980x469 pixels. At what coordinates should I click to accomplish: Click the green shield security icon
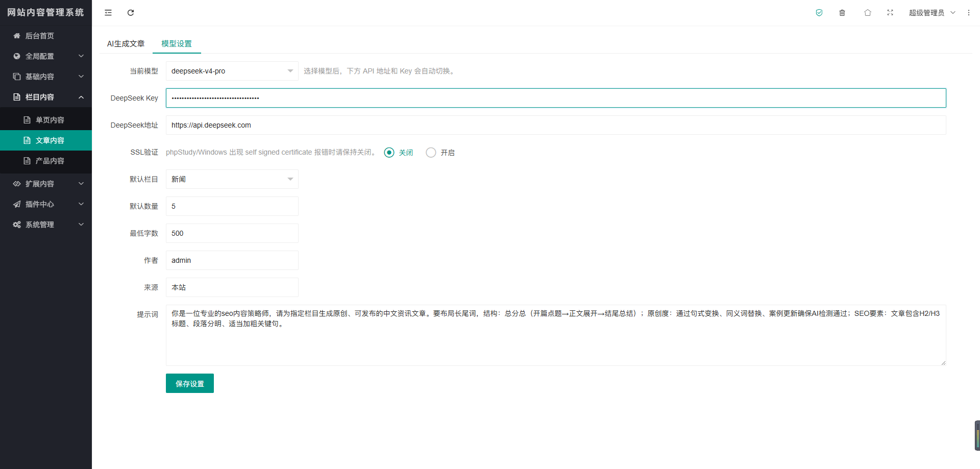pyautogui.click(x=819, y=13)
